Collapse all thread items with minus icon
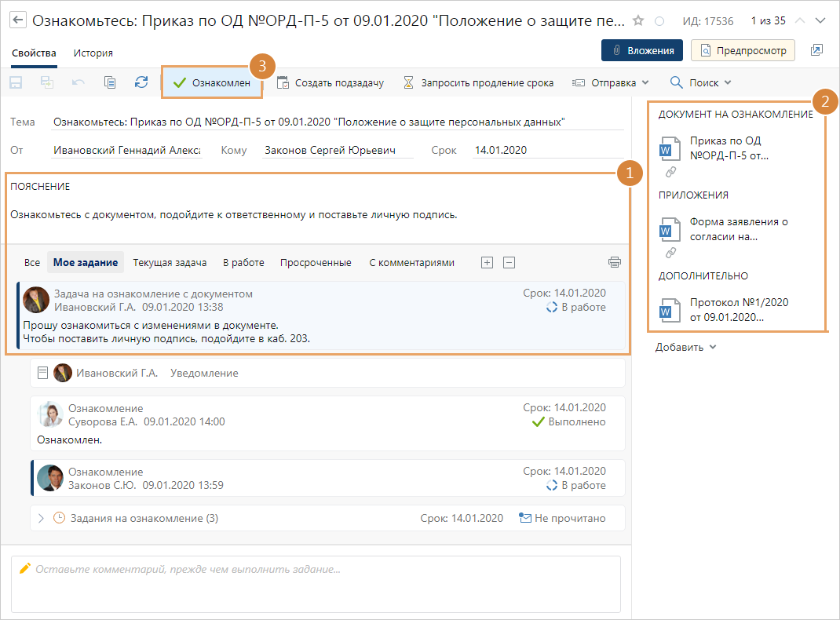This screenshot has width=840, height=620. click(x=509, y=262)
